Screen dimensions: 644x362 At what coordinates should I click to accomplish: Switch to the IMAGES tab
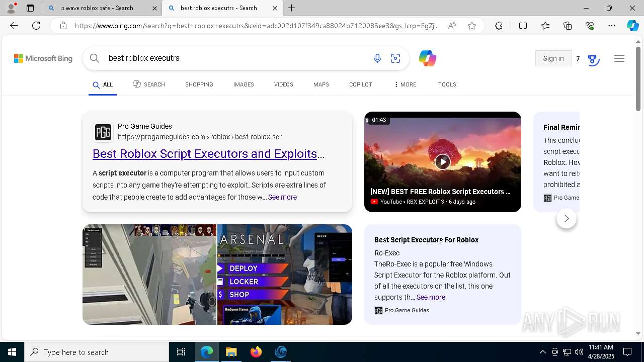[244, 84]
